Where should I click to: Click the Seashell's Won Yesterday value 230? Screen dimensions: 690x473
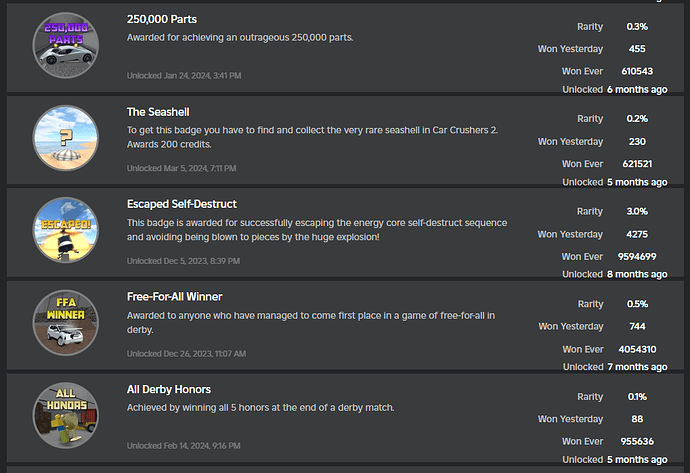(x=637, y=142)
